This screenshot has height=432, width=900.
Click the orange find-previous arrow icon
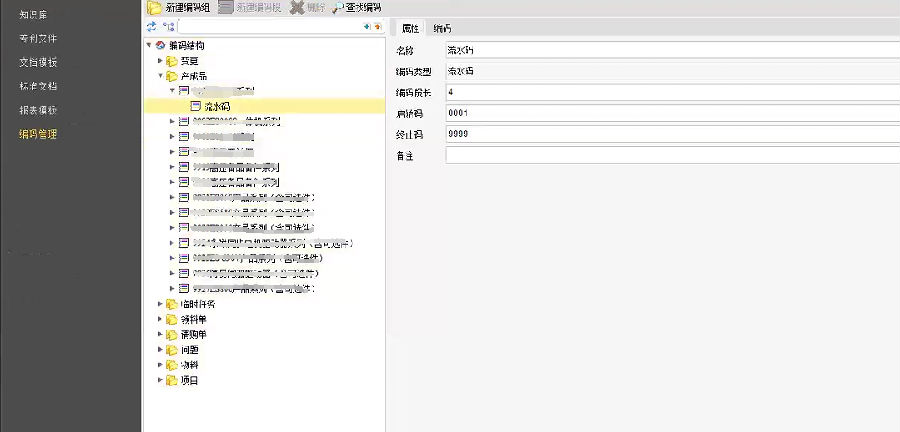[378, 26]
